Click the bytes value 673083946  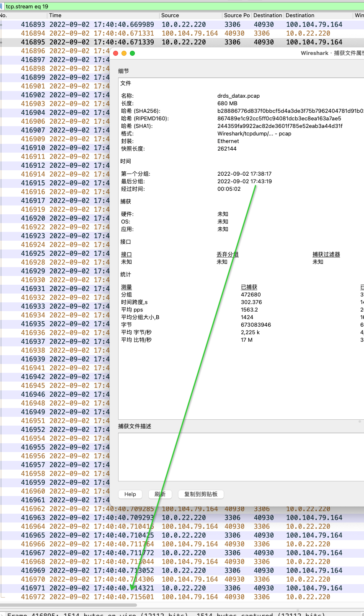256,325
